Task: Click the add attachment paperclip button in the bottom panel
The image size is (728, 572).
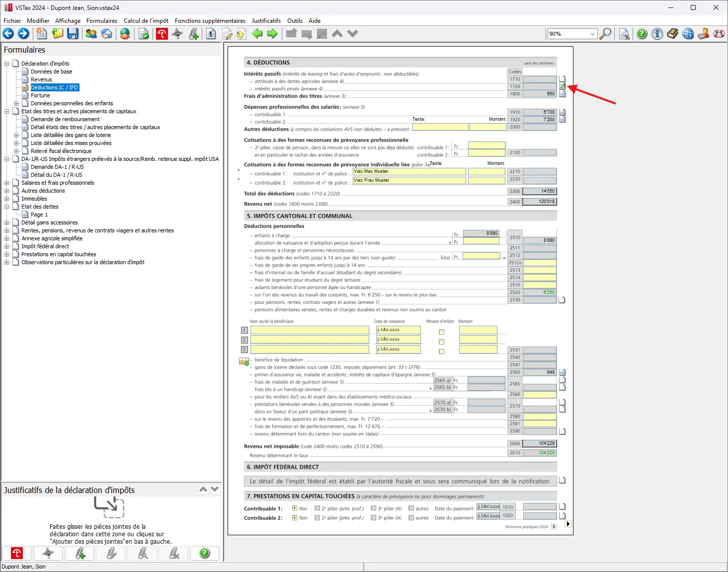Action: (x=80, y=553)
